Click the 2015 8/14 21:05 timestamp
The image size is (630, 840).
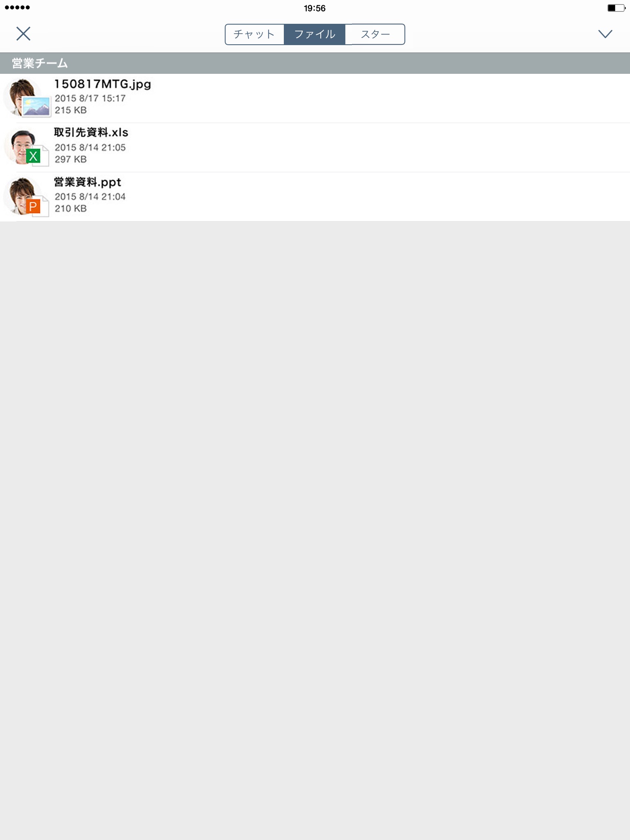(90, 148)
